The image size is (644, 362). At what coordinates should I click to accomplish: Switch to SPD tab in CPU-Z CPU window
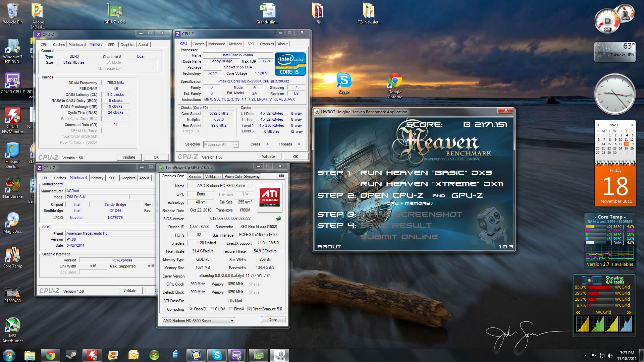(x=251, y=44)
